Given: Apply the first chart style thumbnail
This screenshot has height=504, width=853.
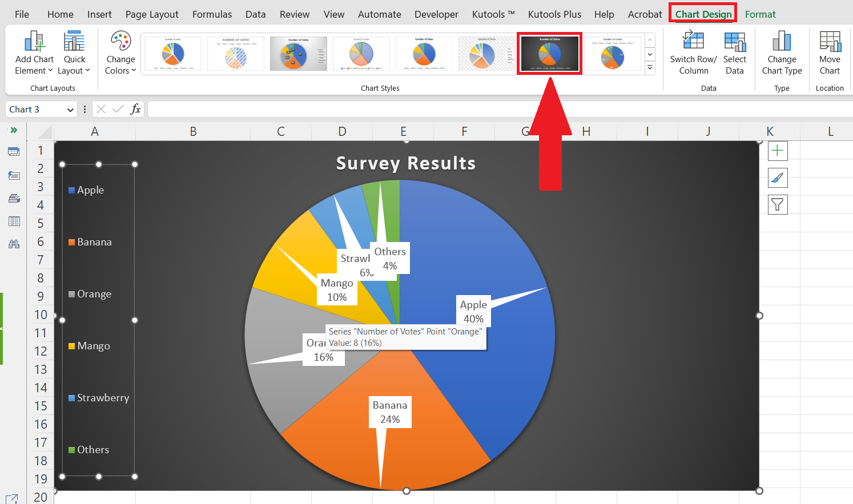Looking at the screenshot, I should [x=173, y=54].
